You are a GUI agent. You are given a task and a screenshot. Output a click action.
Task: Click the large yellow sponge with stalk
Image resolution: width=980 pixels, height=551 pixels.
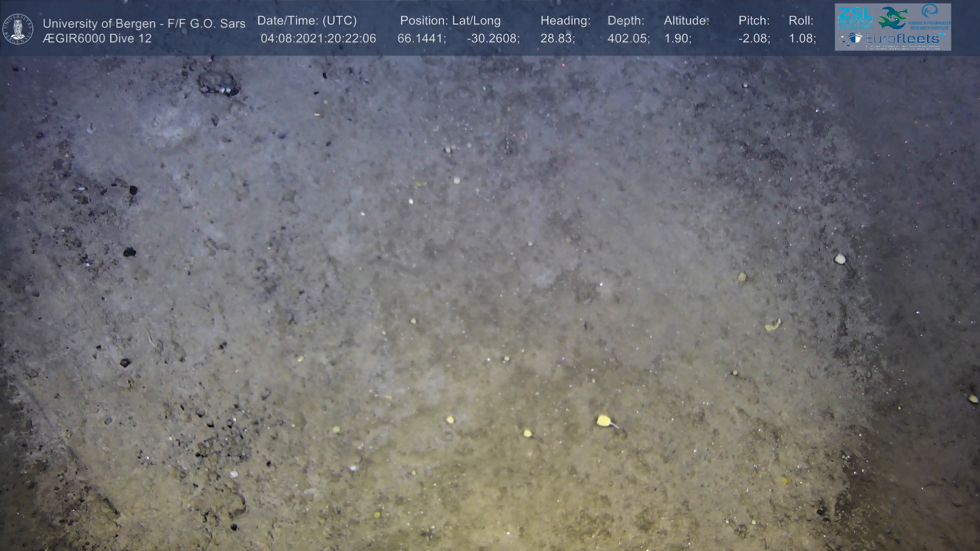pos(604,421)
